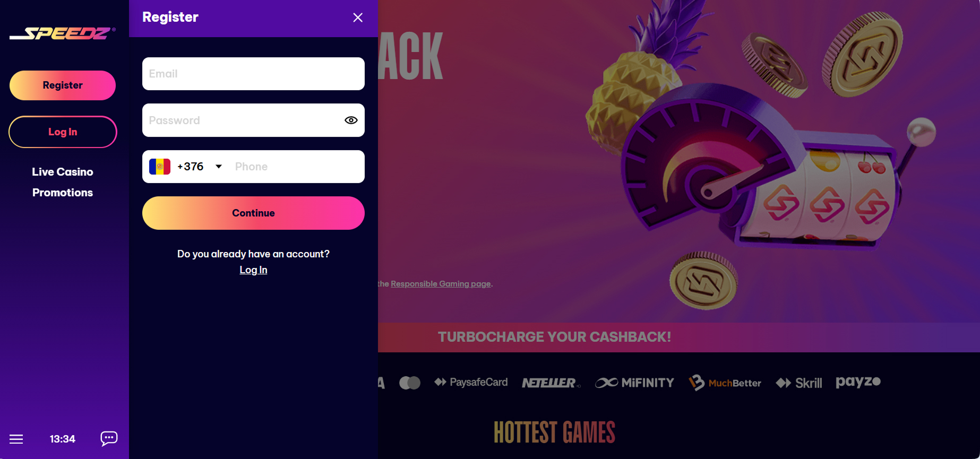
Task: Click the Speedz logo
Action: tap(62, 33)
